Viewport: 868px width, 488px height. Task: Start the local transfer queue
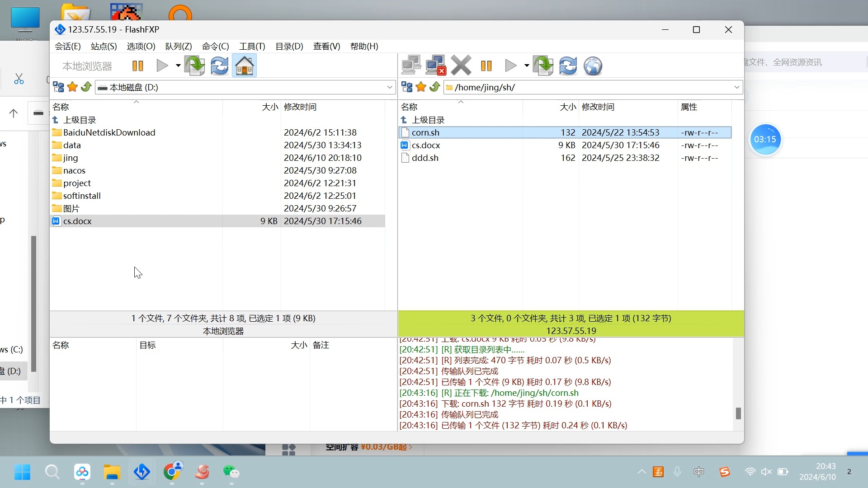click(162, 66)
